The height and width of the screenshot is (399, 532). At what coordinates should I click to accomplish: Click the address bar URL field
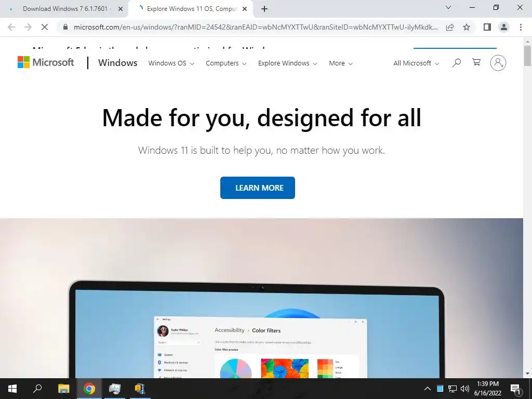(255, 27)
